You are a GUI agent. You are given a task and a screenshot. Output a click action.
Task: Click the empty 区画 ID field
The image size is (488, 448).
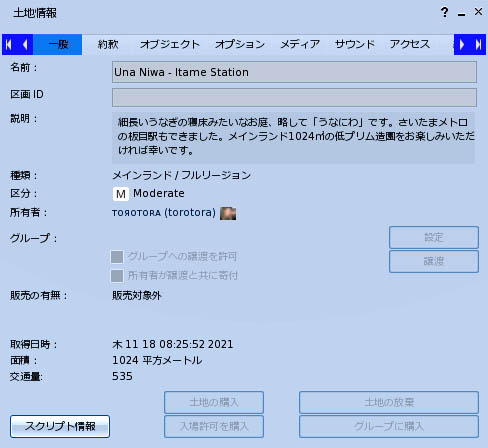tap(294, 97)
